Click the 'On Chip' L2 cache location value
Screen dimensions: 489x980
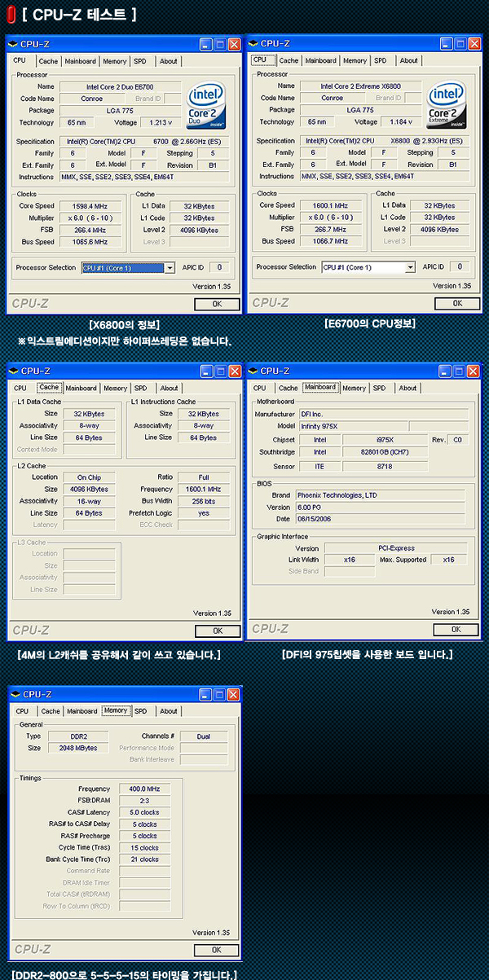pos(89,477)
